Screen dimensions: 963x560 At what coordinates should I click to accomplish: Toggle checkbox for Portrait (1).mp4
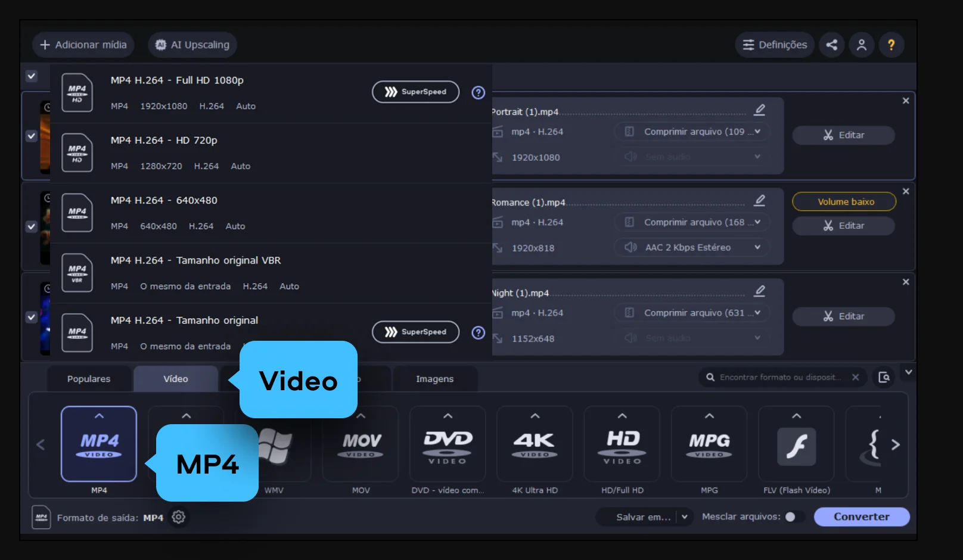[32, 136]
